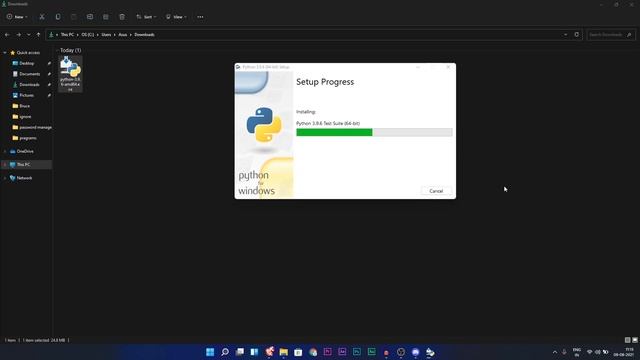The width and height of the screenshot is (640, 360).
Task: Select Documents in Quick access
Action: point(29,74)
